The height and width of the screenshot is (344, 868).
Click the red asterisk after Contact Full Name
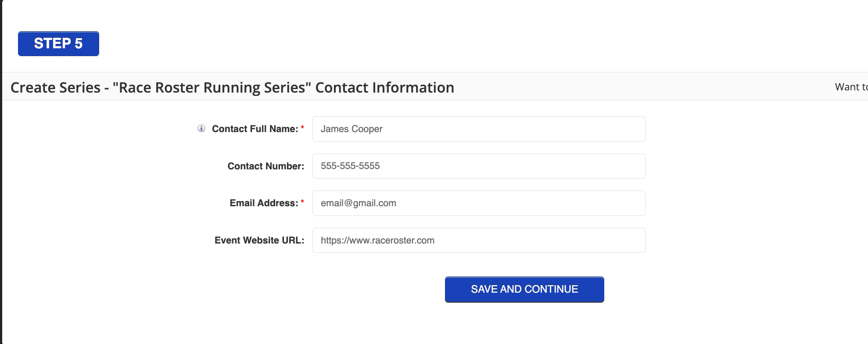pos(302,128)
